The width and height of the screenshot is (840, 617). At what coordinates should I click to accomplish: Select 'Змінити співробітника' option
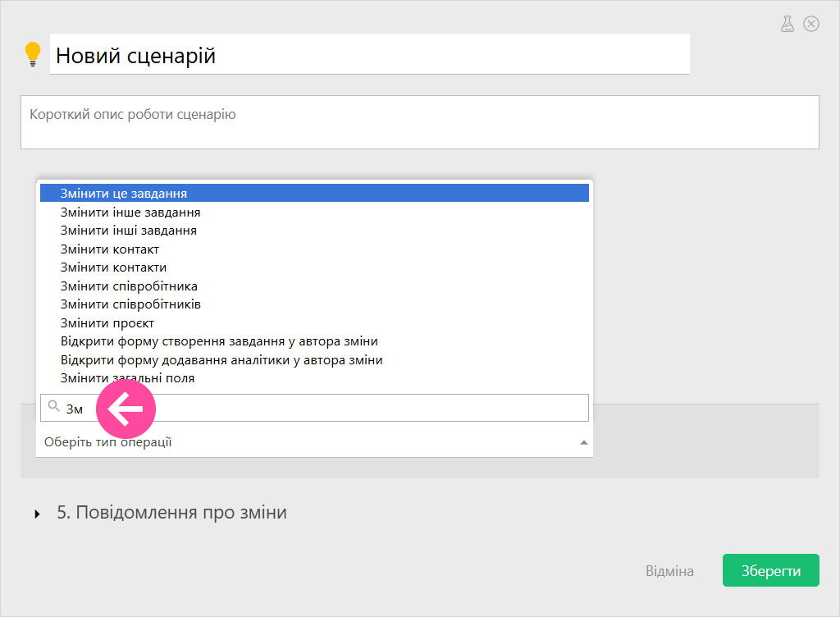[129, 286]
